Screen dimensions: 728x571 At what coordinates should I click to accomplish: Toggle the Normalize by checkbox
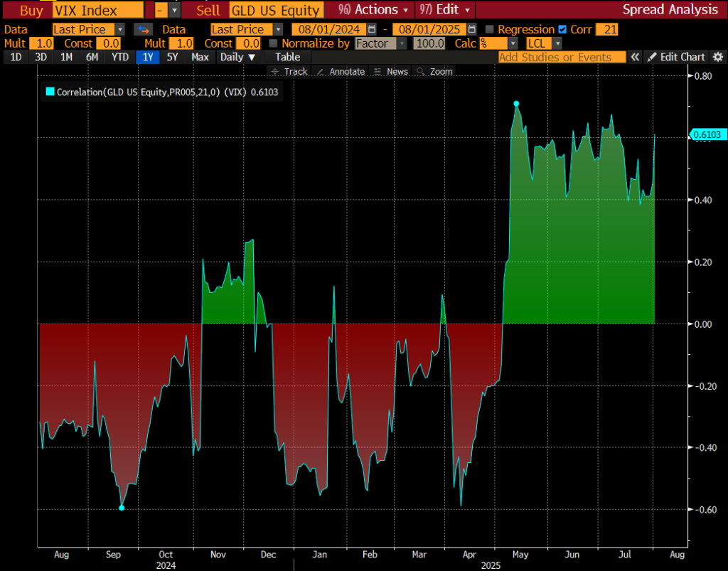(274, 43)
